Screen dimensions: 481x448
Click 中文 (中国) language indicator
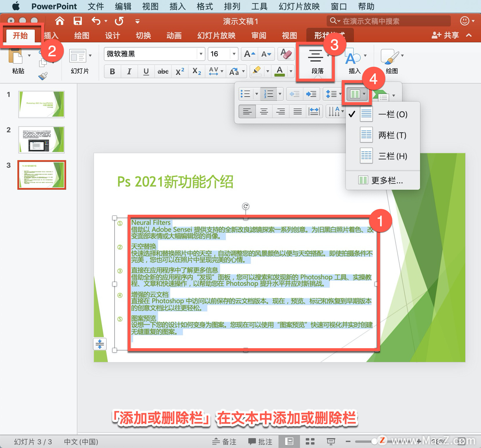(81, 442)
